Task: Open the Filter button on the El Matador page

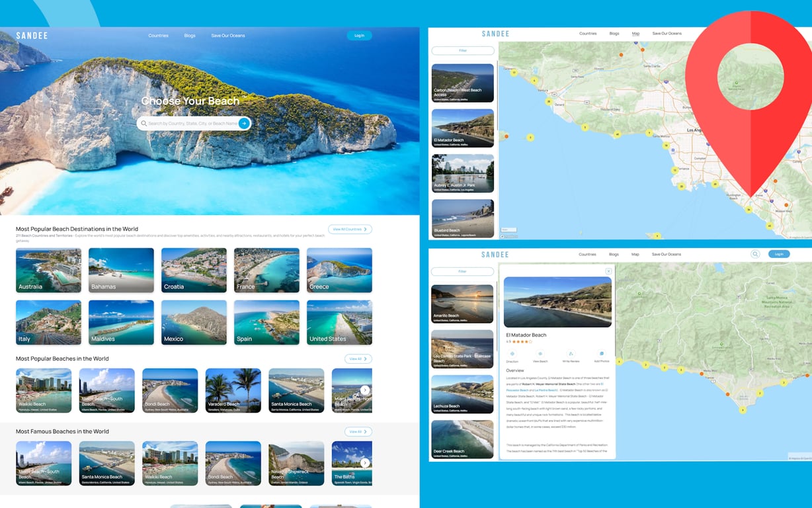Action: (x=463, y=271)
